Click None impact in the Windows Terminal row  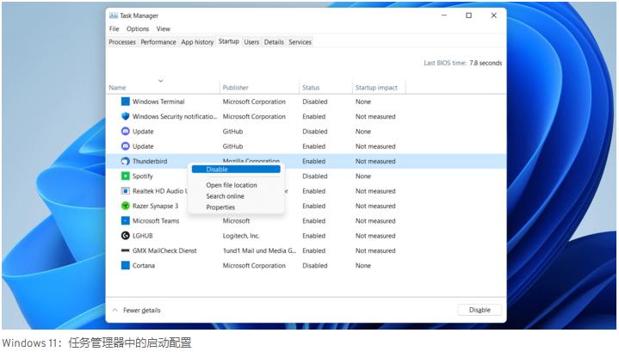pyautogui.click(x=362, y=102)
